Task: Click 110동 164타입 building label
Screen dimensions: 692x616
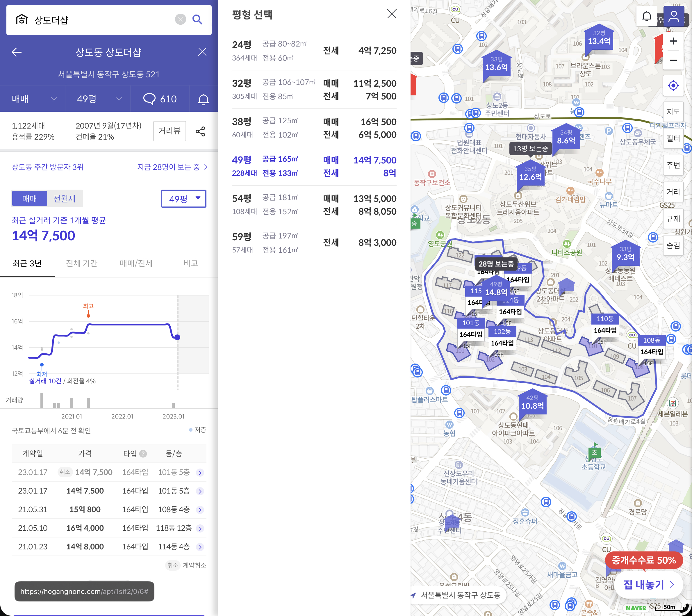Action: (605, 325)
